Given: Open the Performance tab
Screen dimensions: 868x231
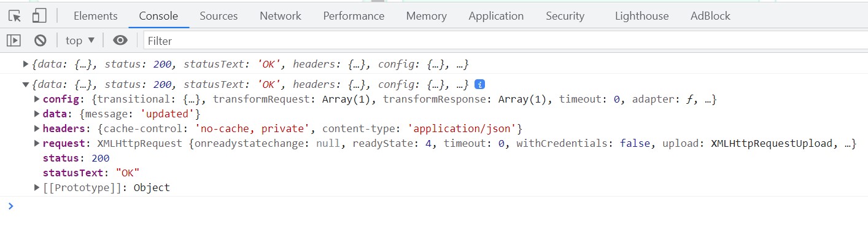Looking at the screenshot, I should click(354, 16).
